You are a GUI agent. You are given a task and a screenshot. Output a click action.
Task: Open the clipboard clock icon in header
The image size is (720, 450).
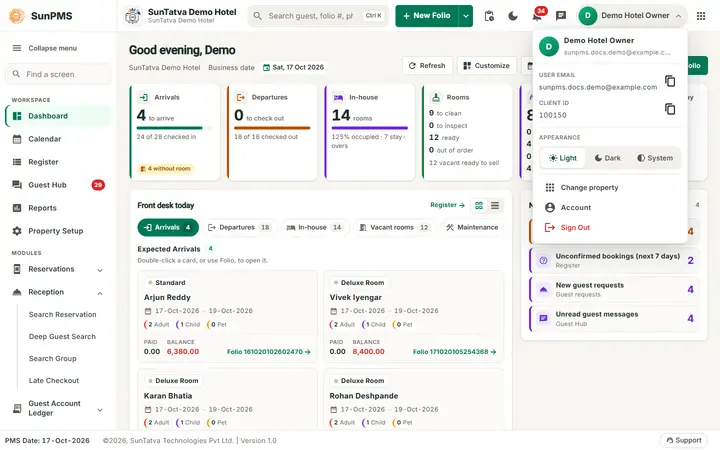click(x=489, y=16)
